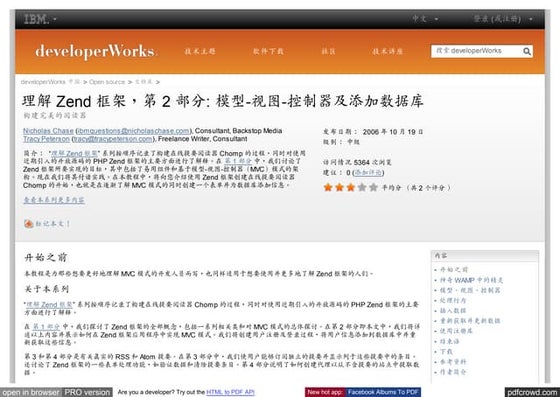560x397 pixels.
Task: Click 查看本系列更多内容 link
Action: [x=54, y=200]
